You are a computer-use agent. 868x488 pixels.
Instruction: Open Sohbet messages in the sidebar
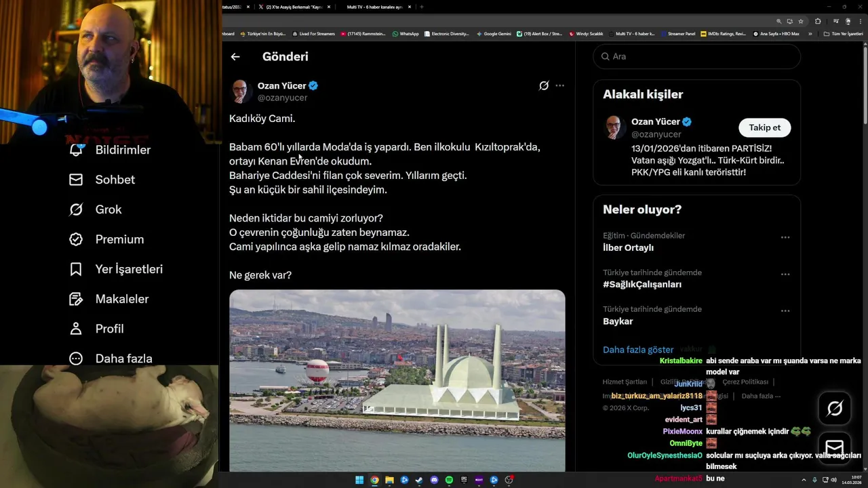pos(101,180)
